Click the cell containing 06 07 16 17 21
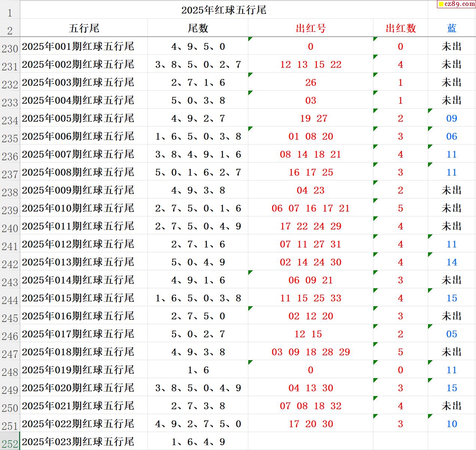Screen dimensions: 476x450 tap(310, 208)
